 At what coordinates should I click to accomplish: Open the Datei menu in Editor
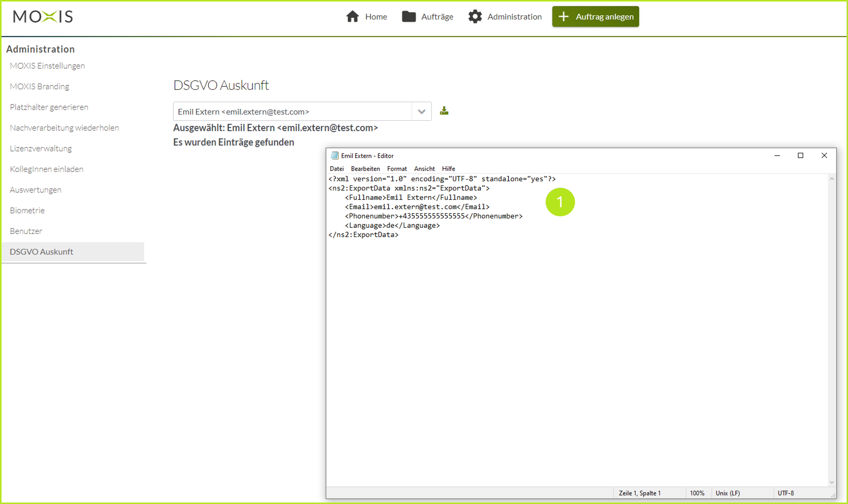336,168
